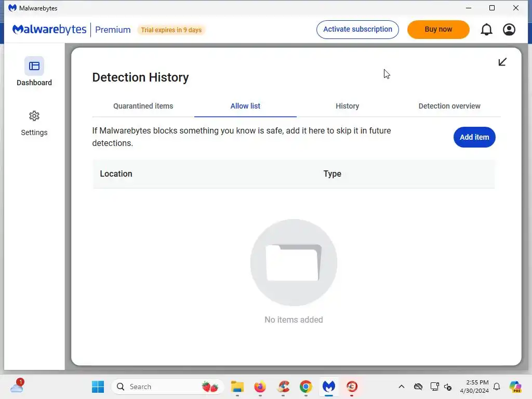Click the taskbar Search box
Image resolution: width=532 pixels, height=399 pixels.
pyautogui.click(x=167, y=387)
